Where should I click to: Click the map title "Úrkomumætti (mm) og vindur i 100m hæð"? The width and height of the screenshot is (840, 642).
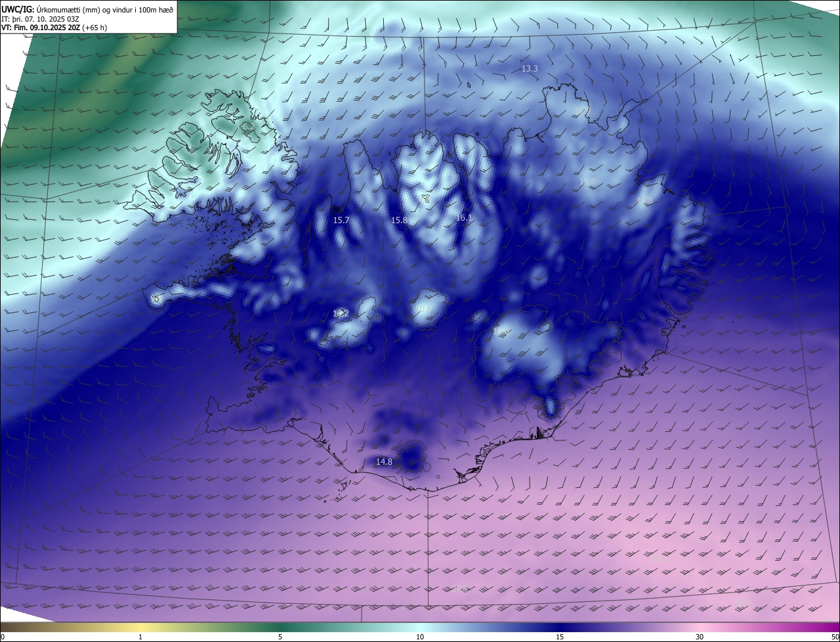(104, 9)
